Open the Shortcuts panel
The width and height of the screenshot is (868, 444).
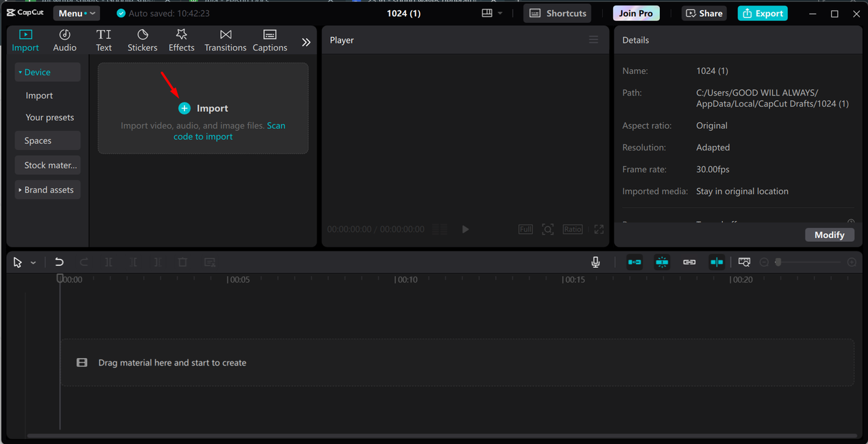557,14
